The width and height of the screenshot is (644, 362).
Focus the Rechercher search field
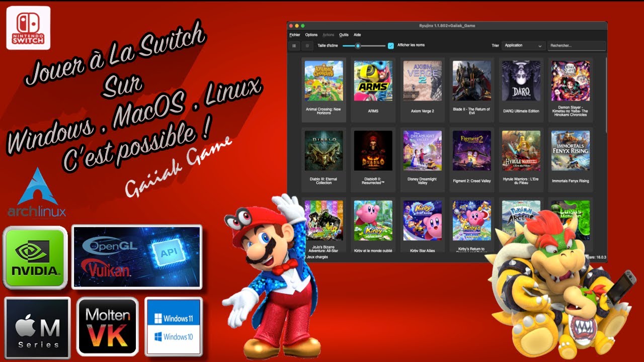(577, 46)
